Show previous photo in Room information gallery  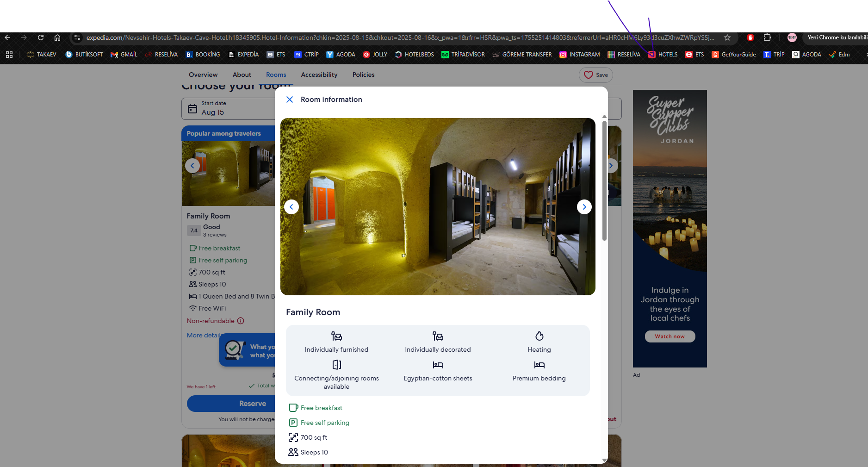pos(291,207)
